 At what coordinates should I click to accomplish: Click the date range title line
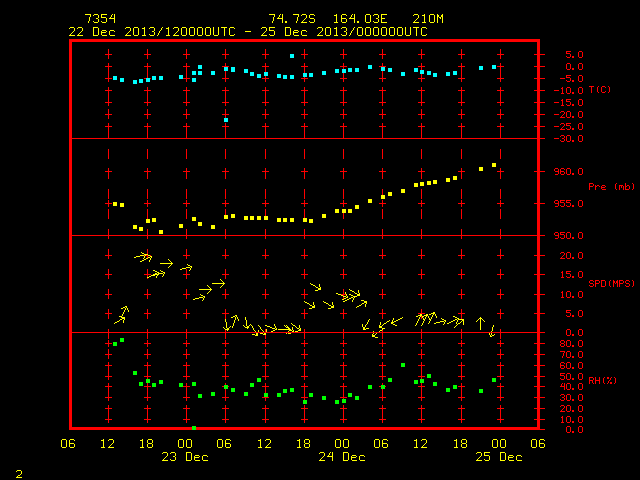coord(248,32)
